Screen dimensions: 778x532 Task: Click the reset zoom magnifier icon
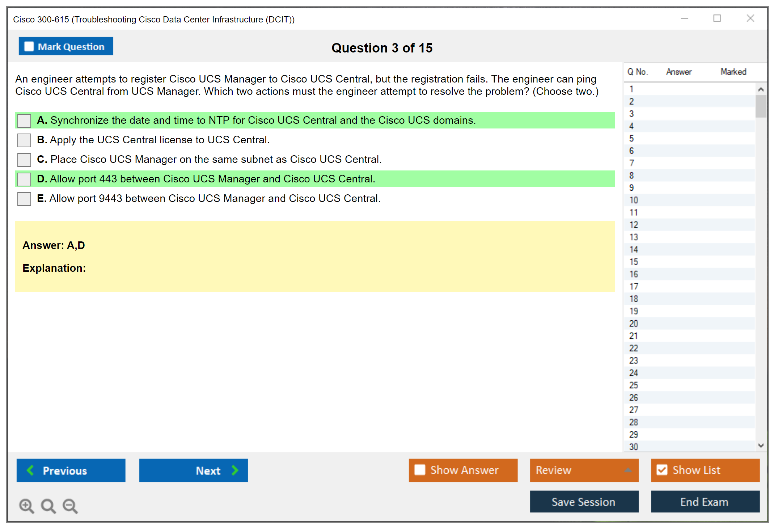point(48,506)
